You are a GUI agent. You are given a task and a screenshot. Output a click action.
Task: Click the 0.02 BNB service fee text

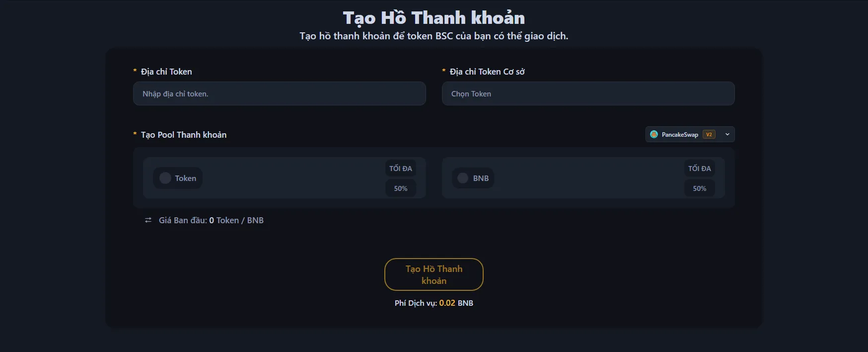pyautogui.click(x=447, y=303)
